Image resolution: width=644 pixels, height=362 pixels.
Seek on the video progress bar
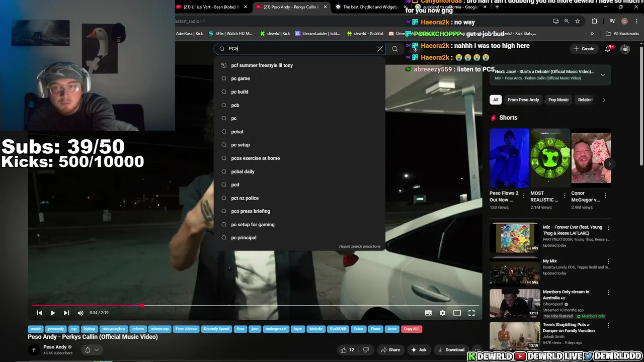[x=255, y=305]
